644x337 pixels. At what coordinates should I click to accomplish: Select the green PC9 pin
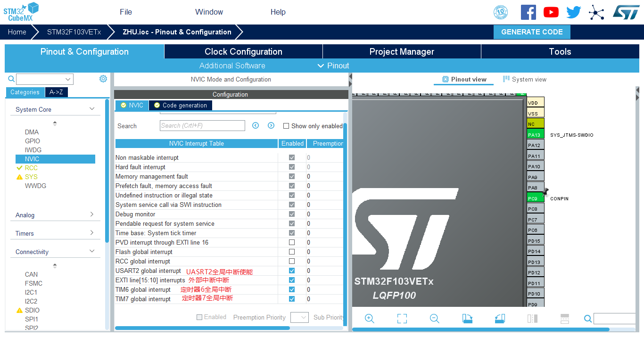click(536, 198)
